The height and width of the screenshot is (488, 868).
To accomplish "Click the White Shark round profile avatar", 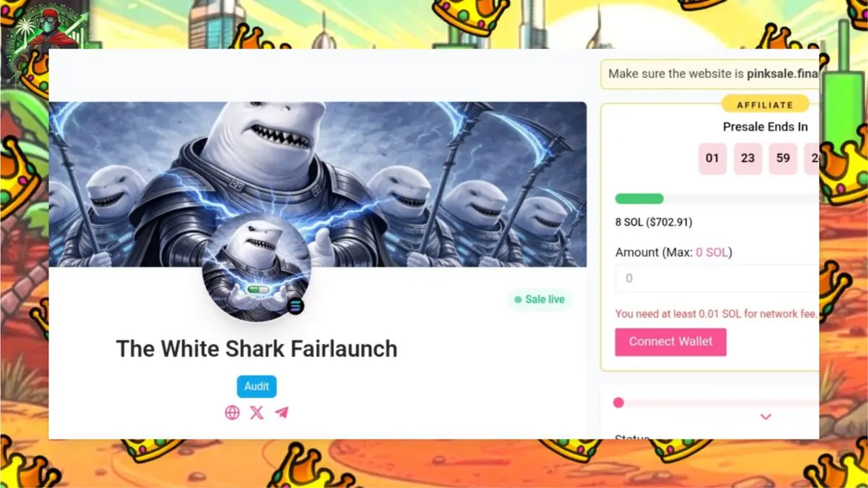I will point(257,267).
